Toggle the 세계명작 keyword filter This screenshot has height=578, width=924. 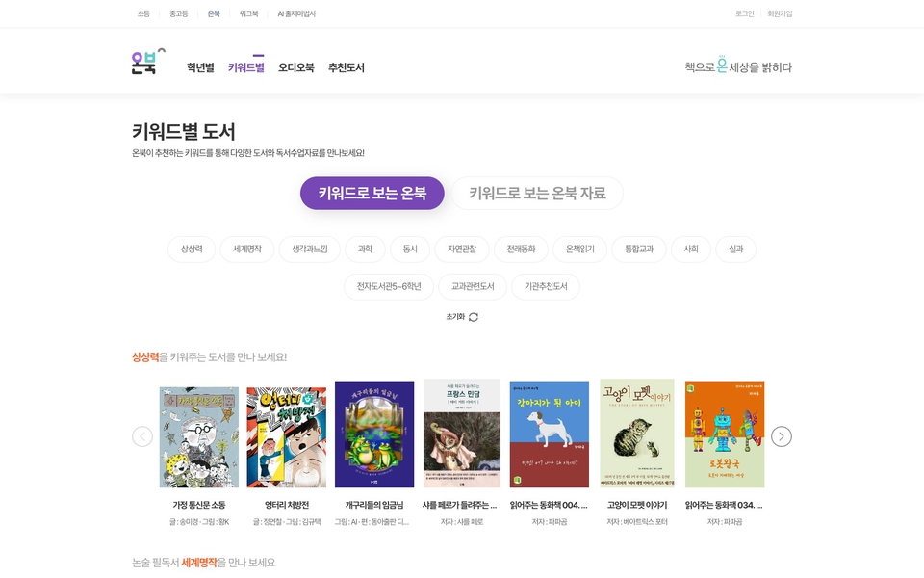click(x=246, y=250)
